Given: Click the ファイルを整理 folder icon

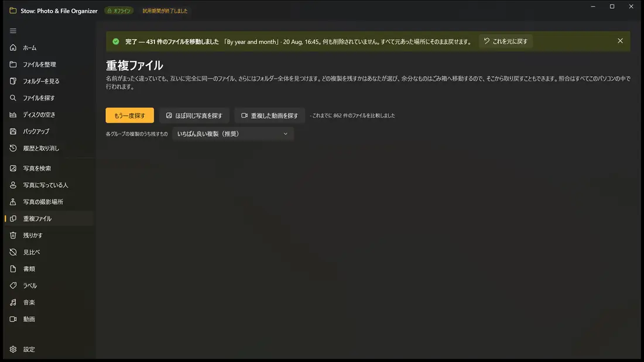Looking at the screenshot, I should tap(13, 64).
